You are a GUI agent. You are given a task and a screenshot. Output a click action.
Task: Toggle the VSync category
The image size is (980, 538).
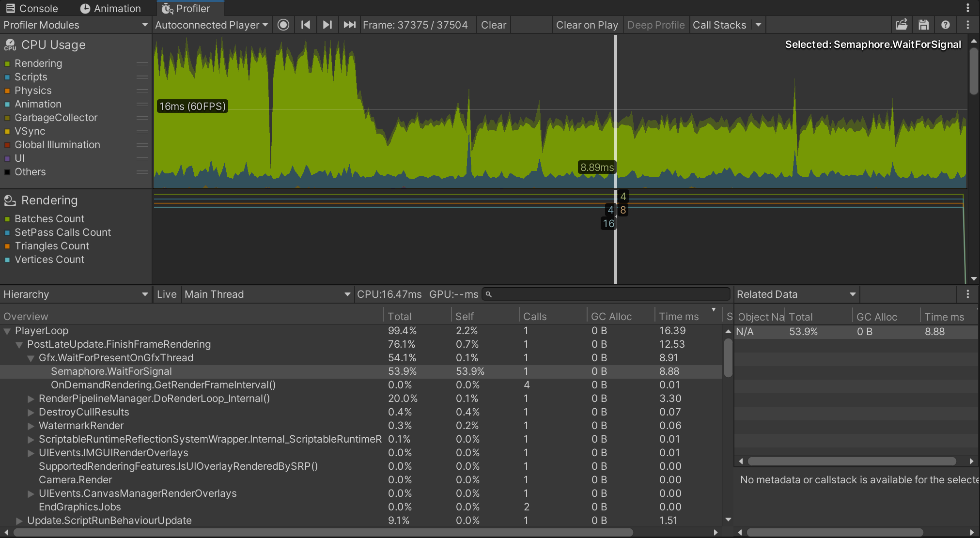(7, 131)
